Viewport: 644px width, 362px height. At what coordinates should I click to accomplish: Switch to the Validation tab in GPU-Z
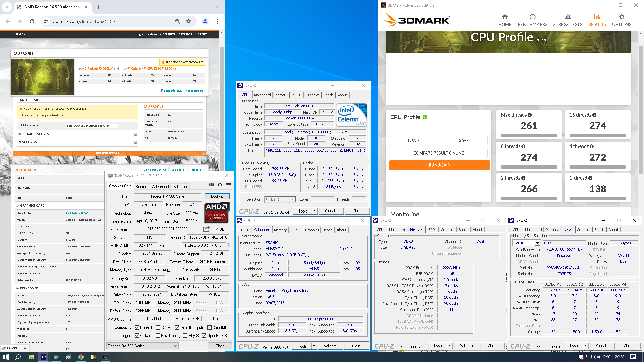click(x=180, y=187)
